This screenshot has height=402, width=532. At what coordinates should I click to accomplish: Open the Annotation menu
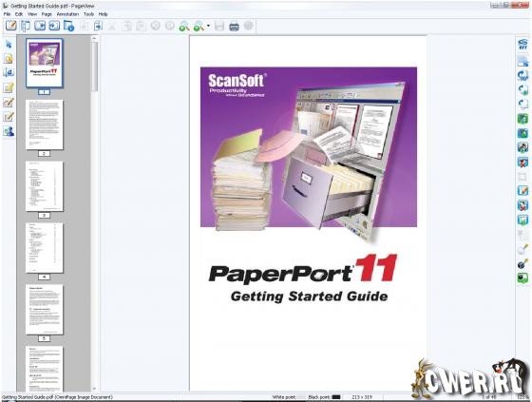[x=67, y=14]
